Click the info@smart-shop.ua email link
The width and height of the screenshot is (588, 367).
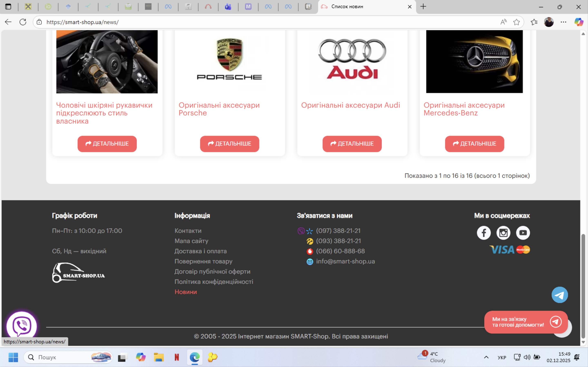[x=345, y=261]
